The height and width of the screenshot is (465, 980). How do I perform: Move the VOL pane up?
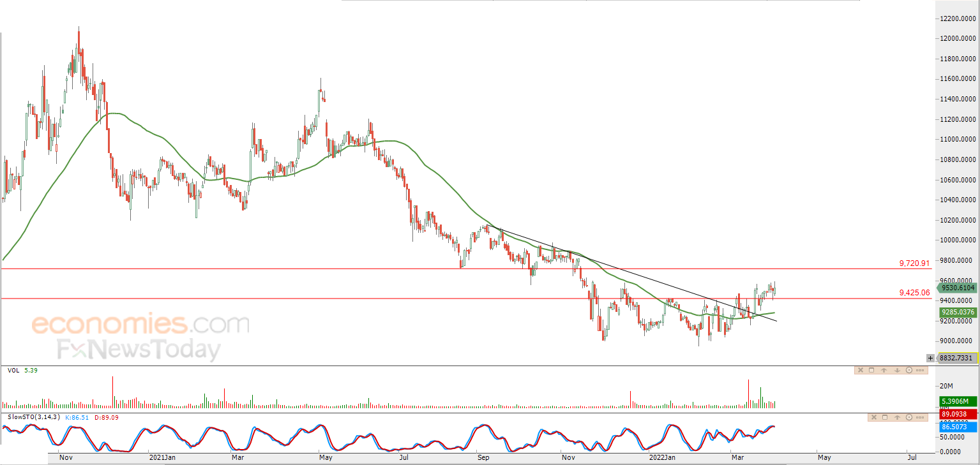(x=884, y=370)
